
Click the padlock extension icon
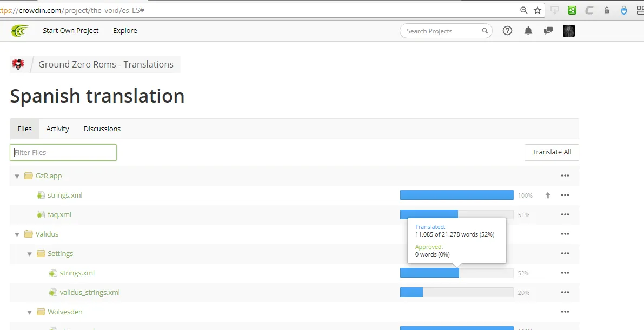pos(606,11)
